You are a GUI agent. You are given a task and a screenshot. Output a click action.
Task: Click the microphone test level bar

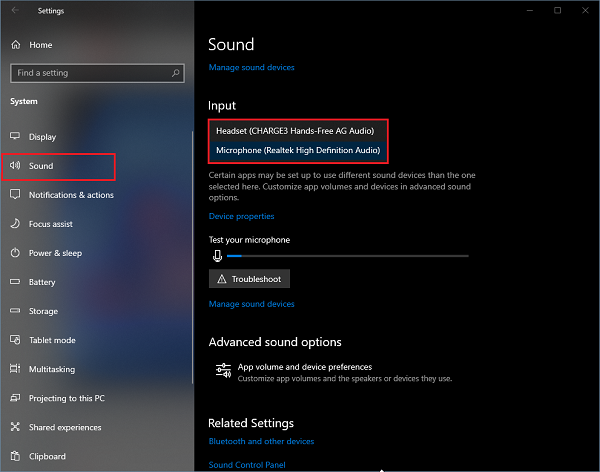coord(347,257)
